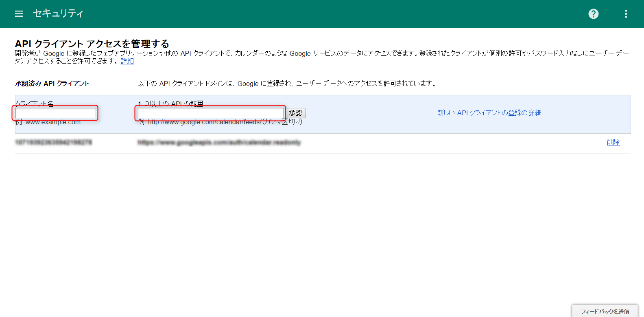Image resolution: width=644 pixels, height=317 pixels.
Task: Click the 承認 button
Action: (295, 113)
